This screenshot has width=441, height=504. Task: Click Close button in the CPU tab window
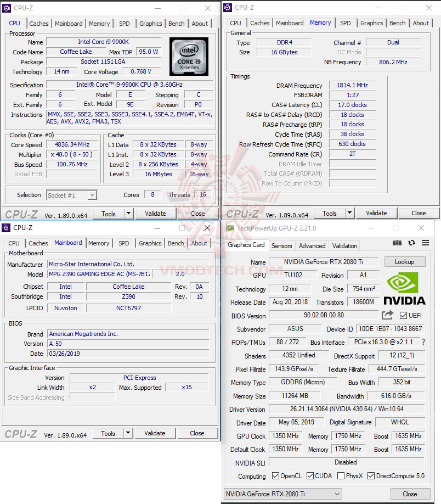pyautogui.click(x=197, y=214)
